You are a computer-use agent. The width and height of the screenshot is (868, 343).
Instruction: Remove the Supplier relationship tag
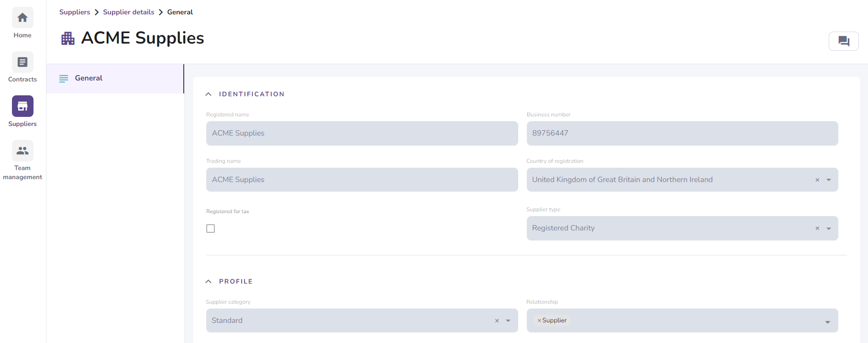(x=539, y=320)
